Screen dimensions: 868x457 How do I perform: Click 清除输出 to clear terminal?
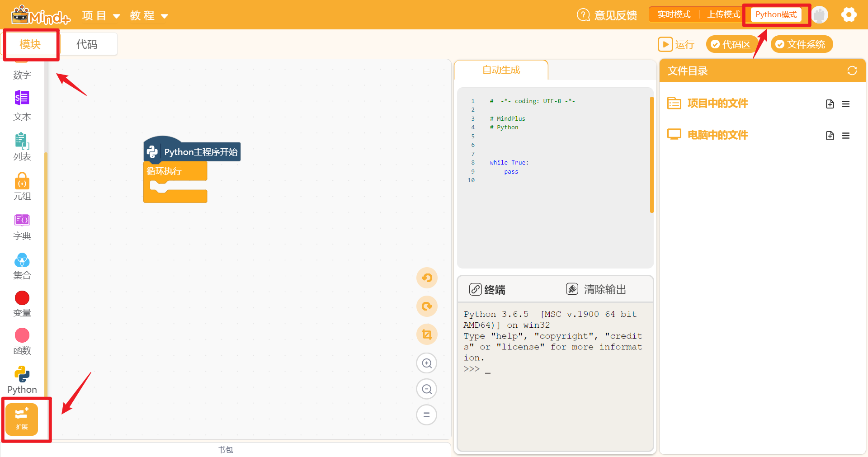pyautogui.click(x=596, y=289)
